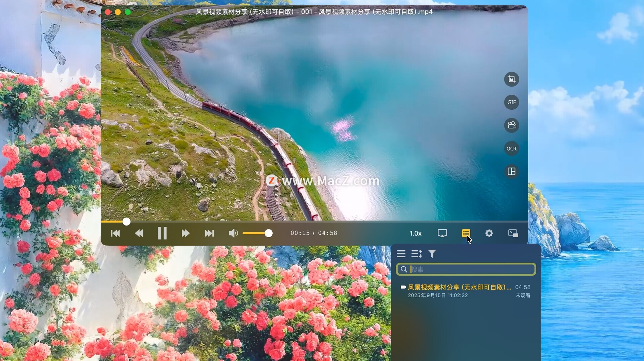Image resolution: width=644 pixels, height=361 pixels.
Task: Click the AirPlay screen cast icon
Action: pyautogui.click(x=442, y=233)
